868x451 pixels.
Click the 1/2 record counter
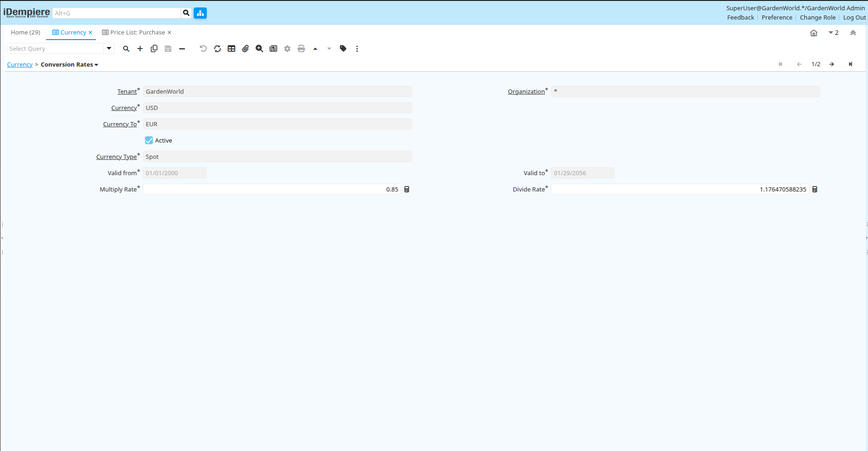[816, 64]
